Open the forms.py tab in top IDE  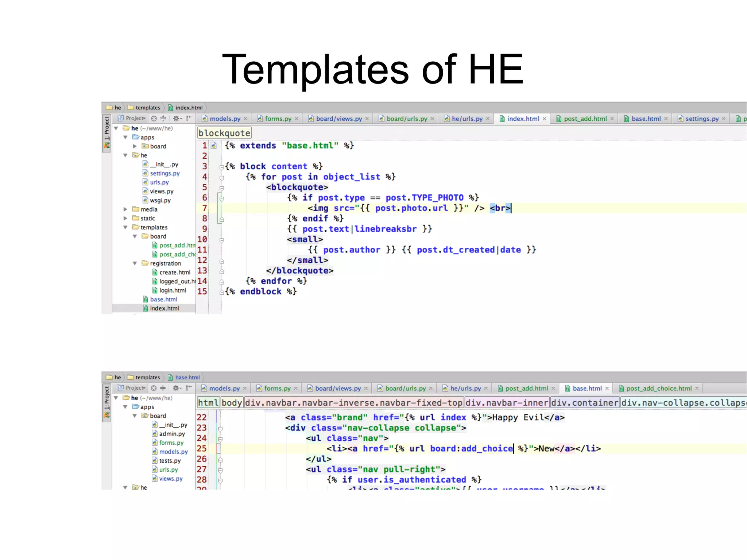pos(278,119)
